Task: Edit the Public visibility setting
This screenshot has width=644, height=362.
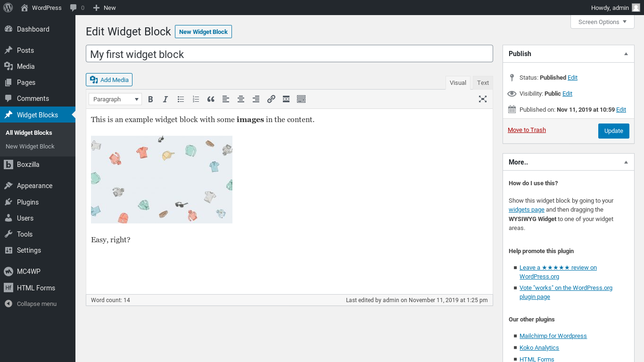Action: [x=567, y=94]
